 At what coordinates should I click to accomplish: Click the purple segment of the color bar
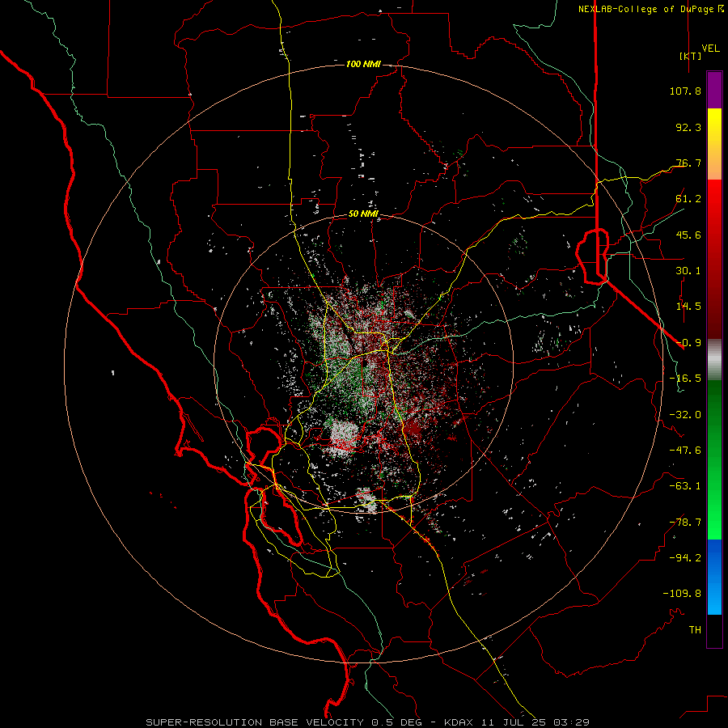click(x=714, y=90)
